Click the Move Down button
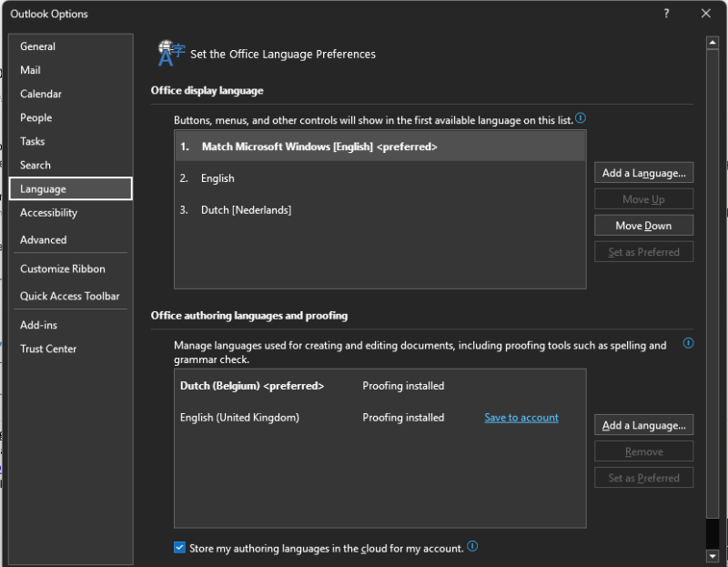 643,225
